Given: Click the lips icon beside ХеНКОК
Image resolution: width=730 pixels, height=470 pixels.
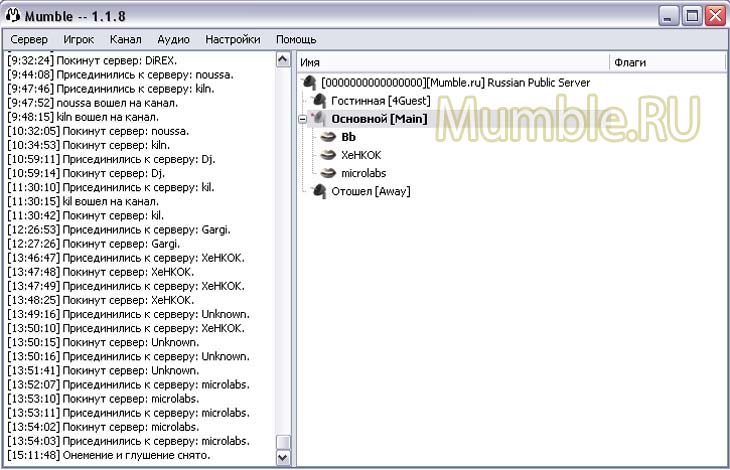Looking at the screenshot, I should (x=328, y=155).
